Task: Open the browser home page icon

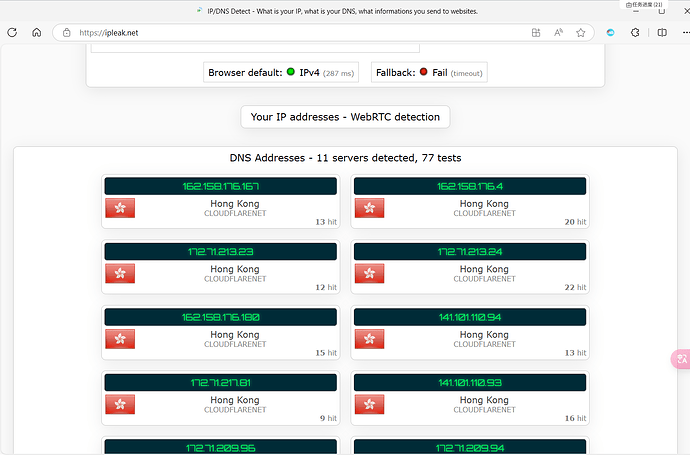Action: (37, 33)
